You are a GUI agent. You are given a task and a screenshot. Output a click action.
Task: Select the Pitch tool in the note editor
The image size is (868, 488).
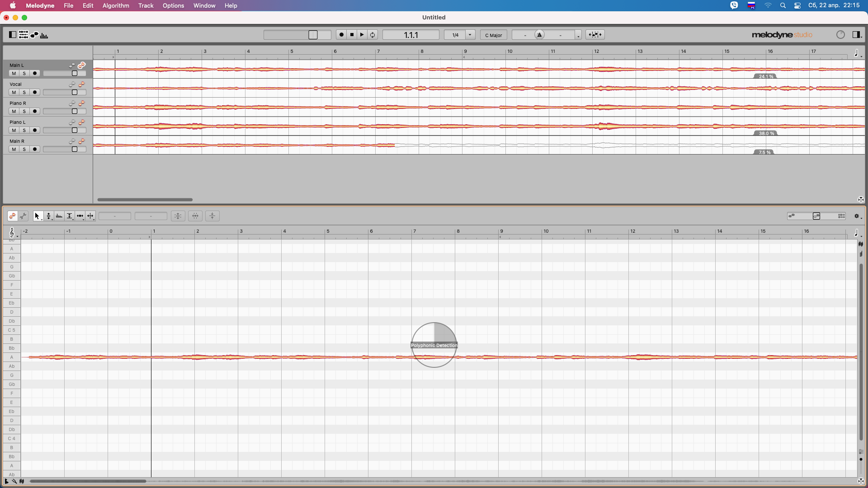point(48,216)
